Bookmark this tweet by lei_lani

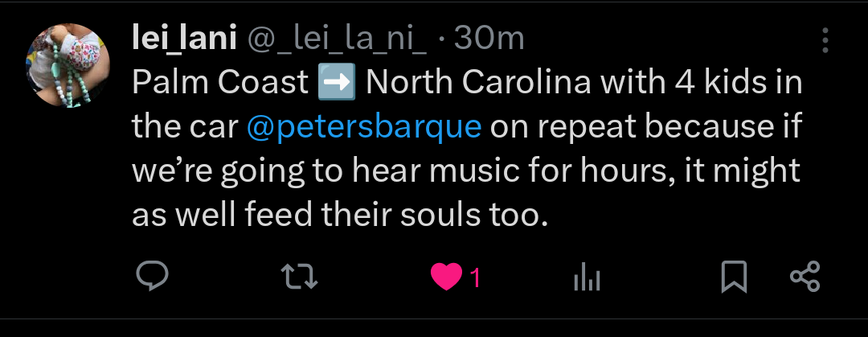click(734, 277)
